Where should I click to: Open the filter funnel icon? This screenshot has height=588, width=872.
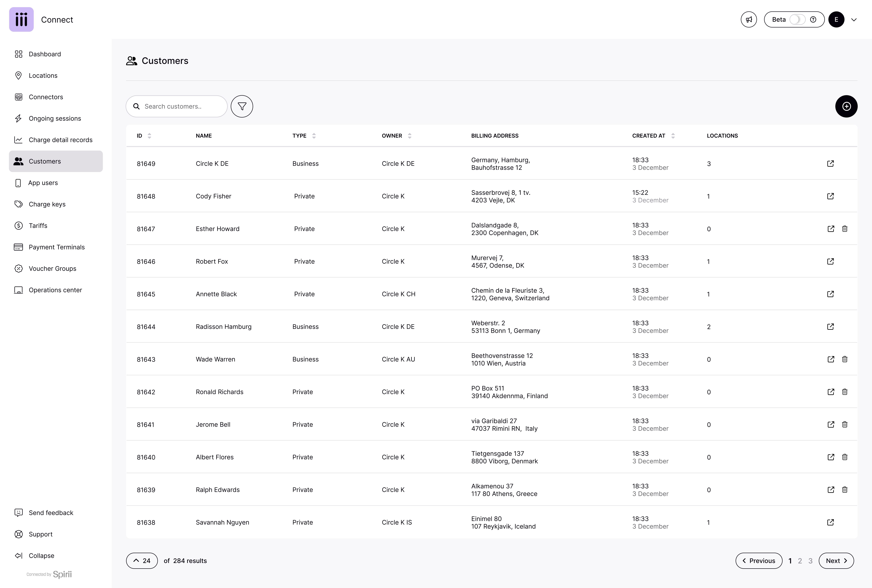click(242, 106)
